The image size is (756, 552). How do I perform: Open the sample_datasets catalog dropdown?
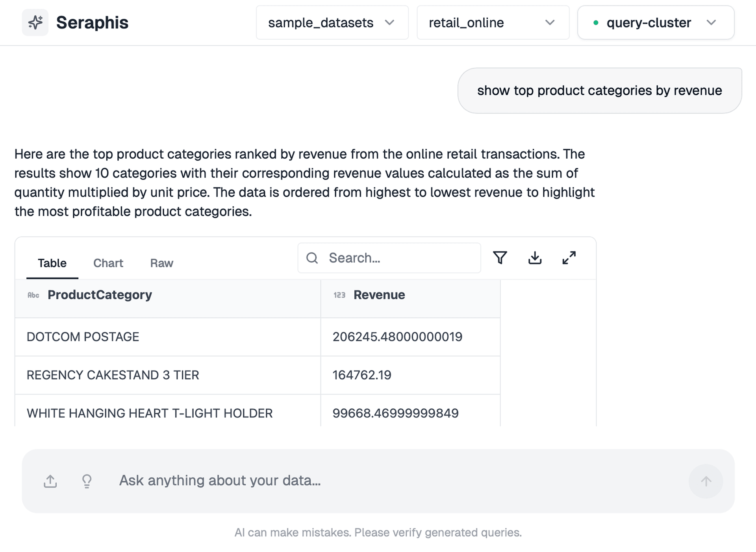click(x=332, y=22)
